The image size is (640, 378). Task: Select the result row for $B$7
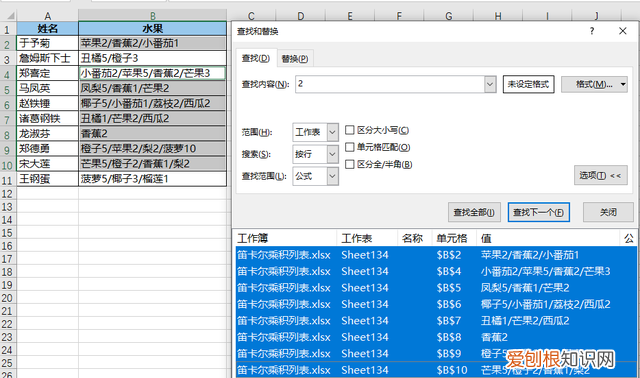click(x=436, y=320)
